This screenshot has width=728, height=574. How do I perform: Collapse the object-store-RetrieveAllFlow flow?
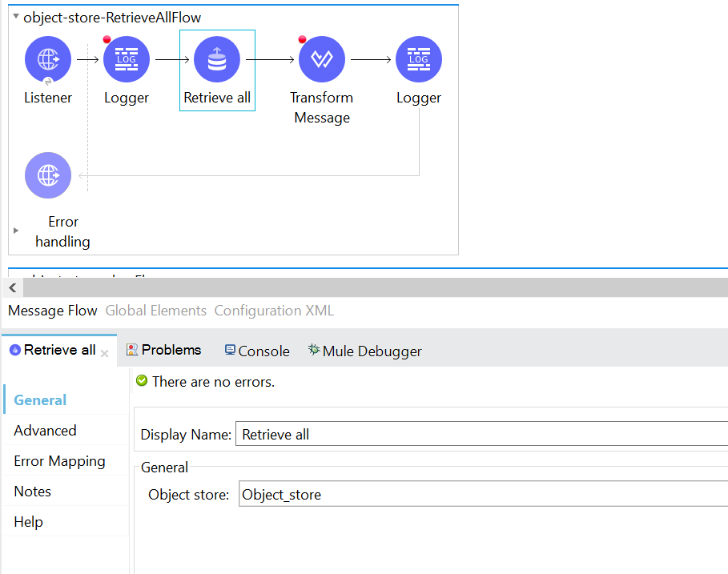click(16, 17)
